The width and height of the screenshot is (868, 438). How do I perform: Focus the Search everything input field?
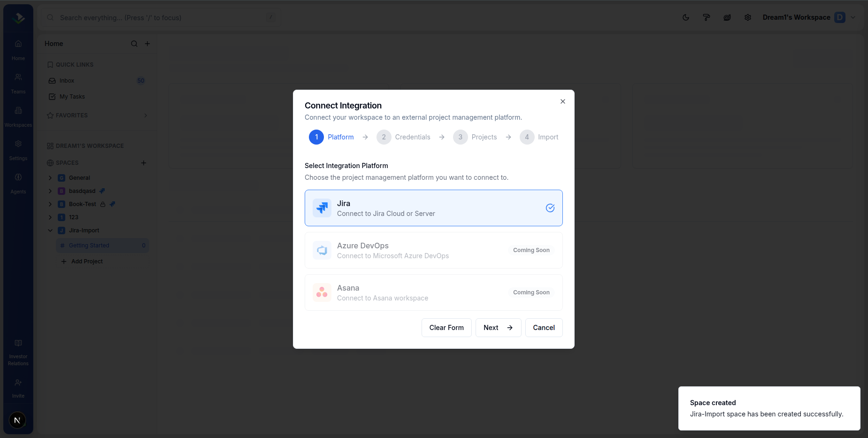(x=160, y=18)
